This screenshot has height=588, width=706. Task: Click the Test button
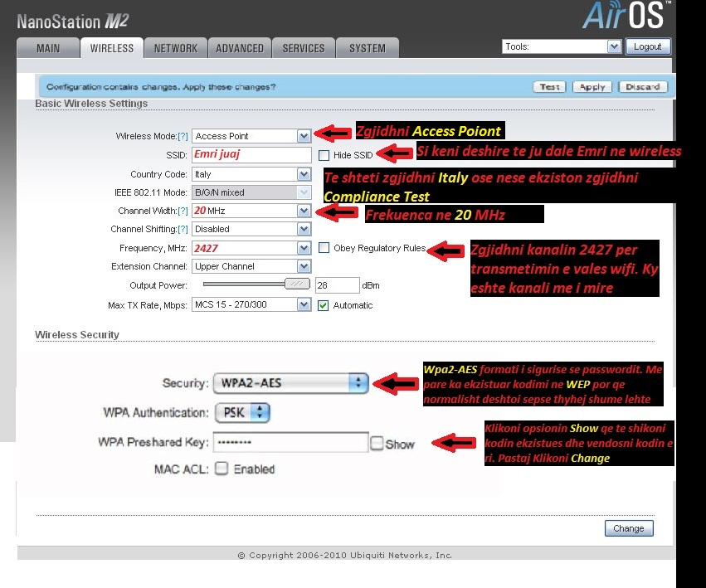click(549, 87)
